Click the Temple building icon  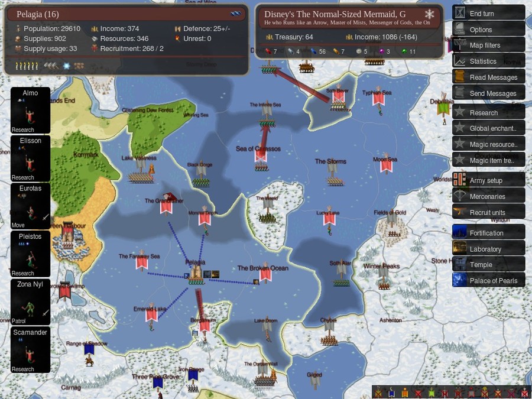[459, 264]
